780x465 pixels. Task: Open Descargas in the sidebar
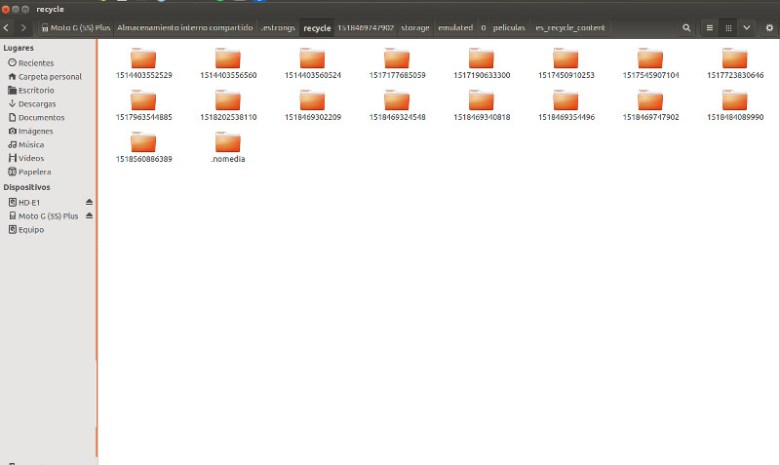coord(37,104)
